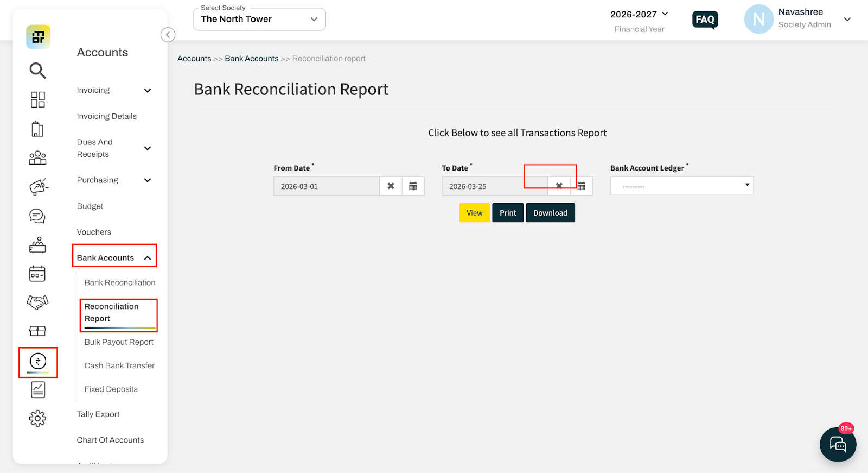Open the Bank Account Ledger dropdown

coord(682,186)
